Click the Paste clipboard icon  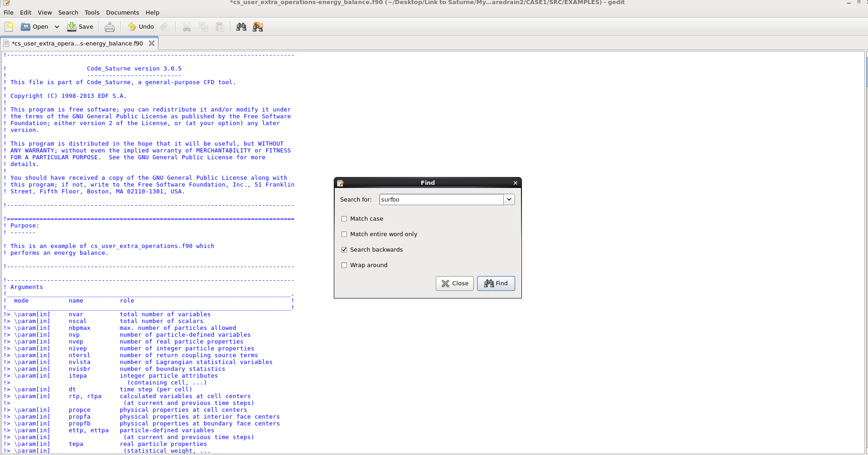220,27
